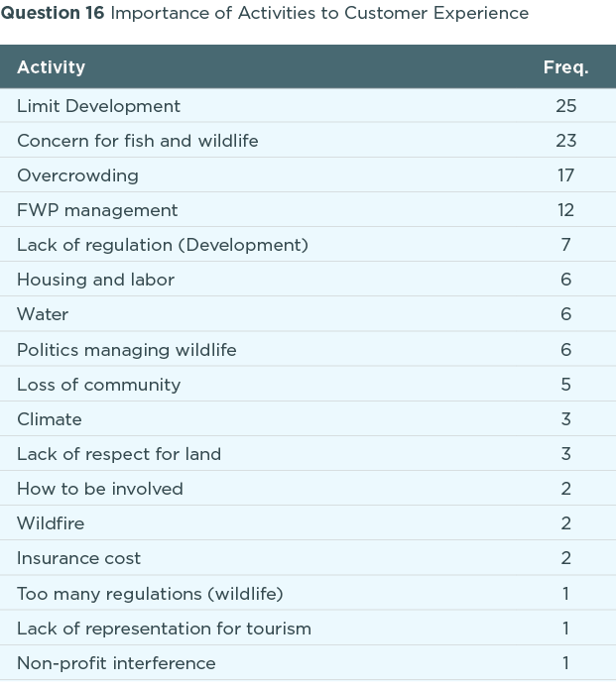Click the Insurance cost entry

coord(79,558)
